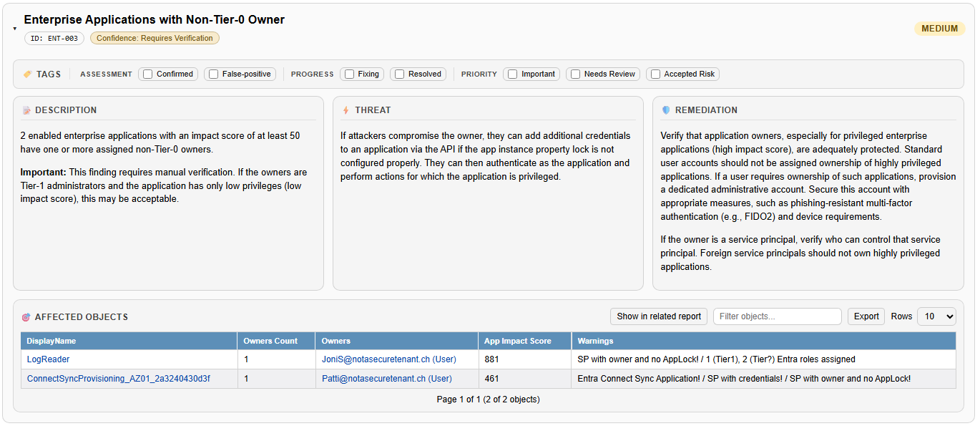
Task: Enable the Fixing progress checkbox
Action: point(349,74)
